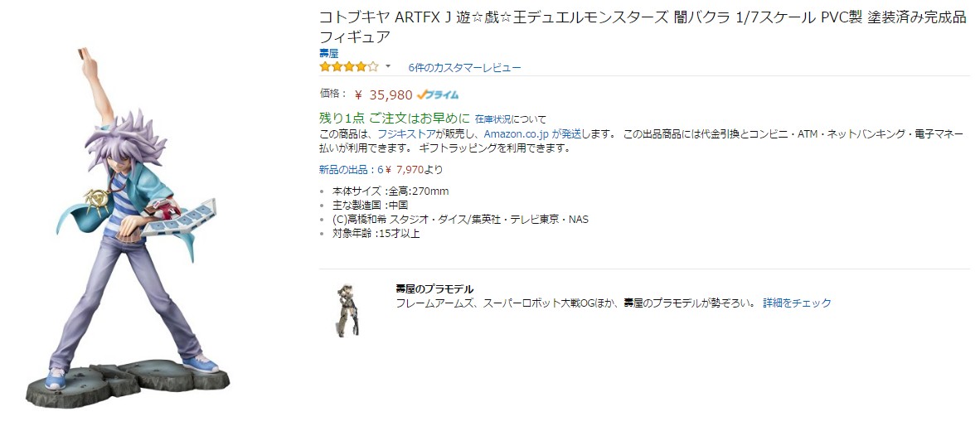This screenshot has width=980, height=436.
Task: Open the Amazon.co.jp が発送 link
Action: pos(533,133)
